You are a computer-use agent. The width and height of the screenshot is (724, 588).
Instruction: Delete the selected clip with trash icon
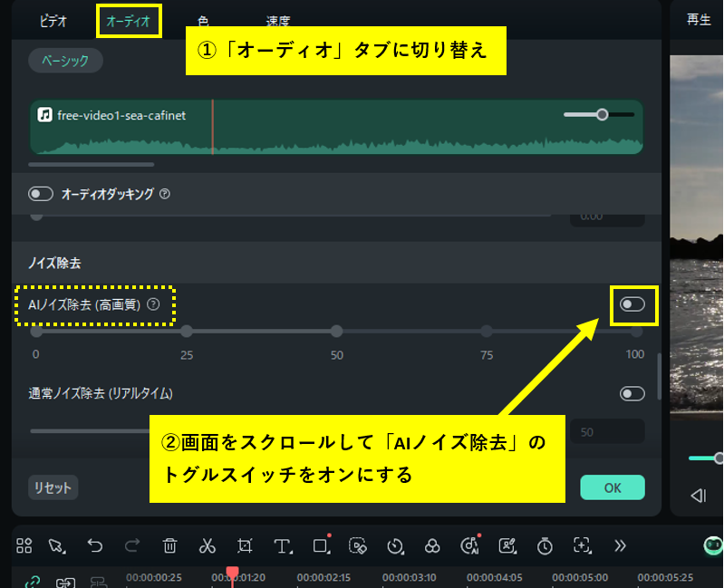tap(170, 545)
